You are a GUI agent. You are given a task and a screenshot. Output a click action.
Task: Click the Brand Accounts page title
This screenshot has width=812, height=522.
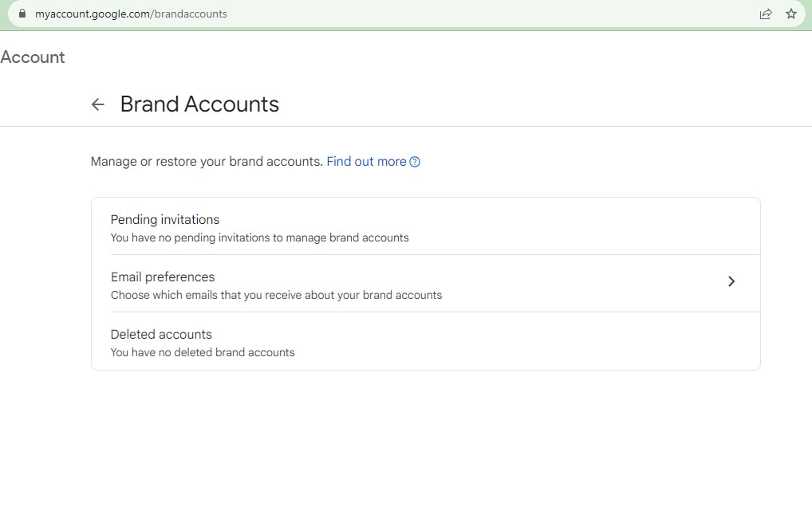click(x=199, y=104)
